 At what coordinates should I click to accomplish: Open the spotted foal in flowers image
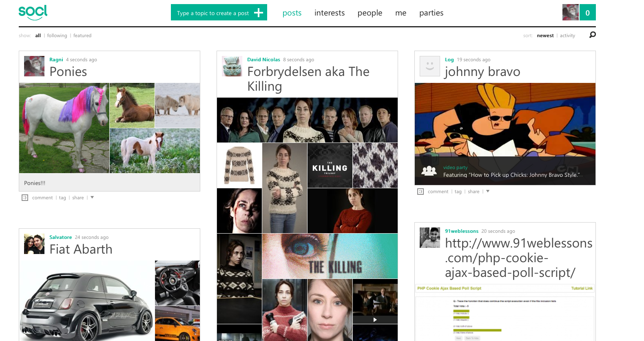point(155,151)
